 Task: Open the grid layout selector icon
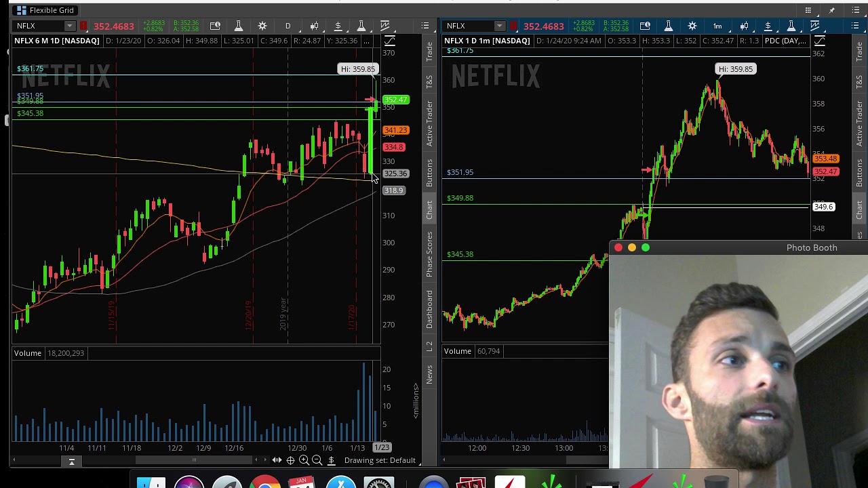coord(808,10)
